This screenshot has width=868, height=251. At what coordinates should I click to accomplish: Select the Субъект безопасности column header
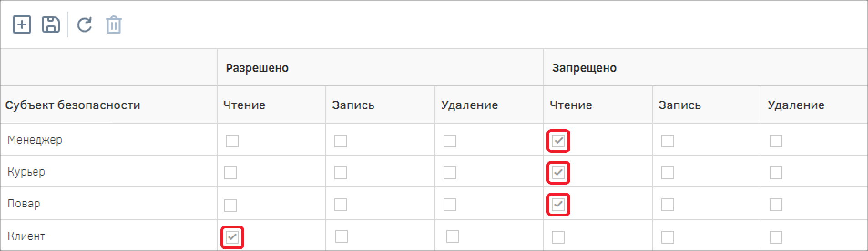coord(73,105)
